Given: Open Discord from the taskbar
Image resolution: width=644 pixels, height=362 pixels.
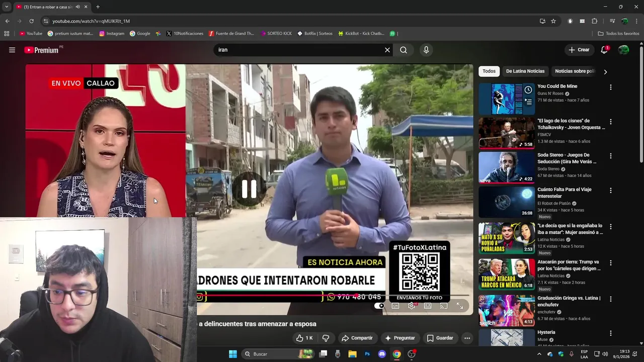Looking at the screenshot, I should [x=382, y=354].
